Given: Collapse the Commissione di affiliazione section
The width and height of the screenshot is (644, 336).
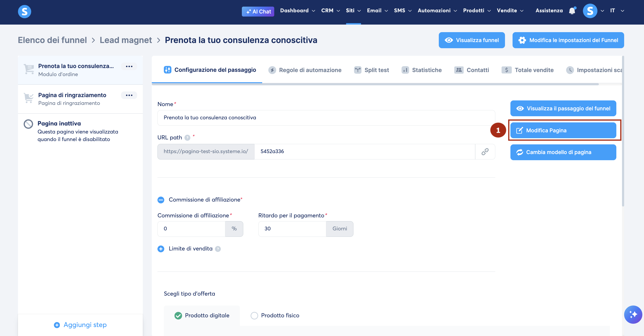Looking at the screenshot, I should click(161, 200).
